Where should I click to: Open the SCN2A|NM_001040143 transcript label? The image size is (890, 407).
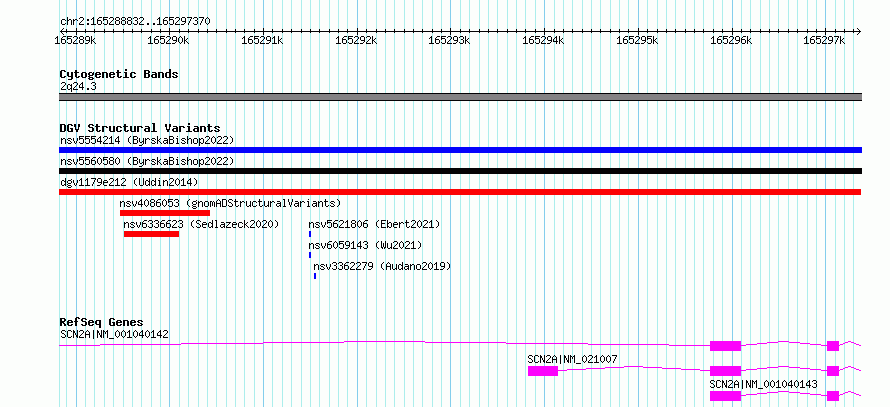tap(763, 384)
